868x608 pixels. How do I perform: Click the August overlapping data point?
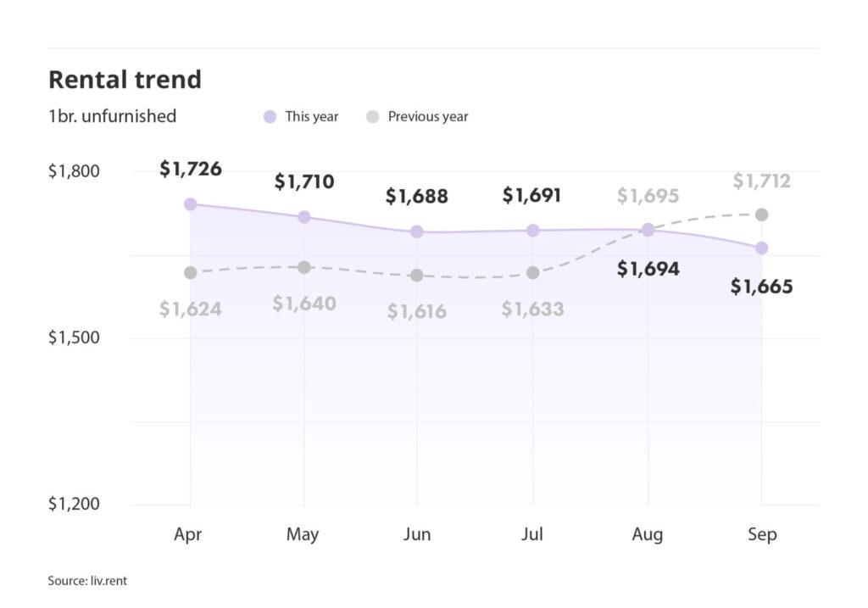point(648,230)
